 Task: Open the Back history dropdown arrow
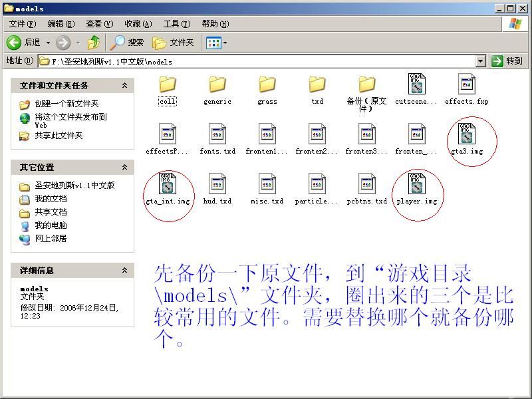click(x=48, y=43)
